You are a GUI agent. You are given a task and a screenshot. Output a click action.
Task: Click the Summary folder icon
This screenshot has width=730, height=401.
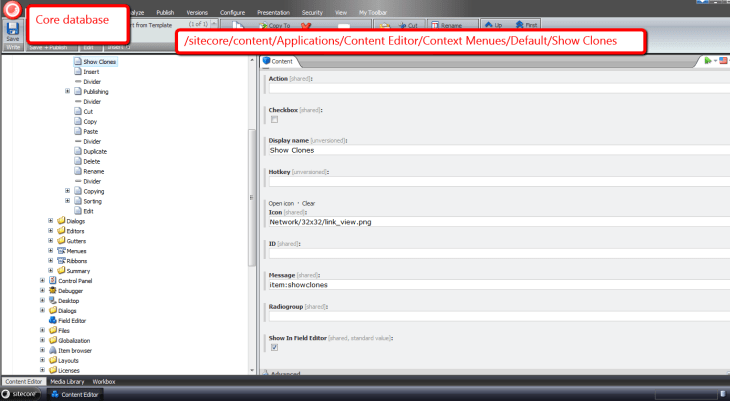[61, 271]
